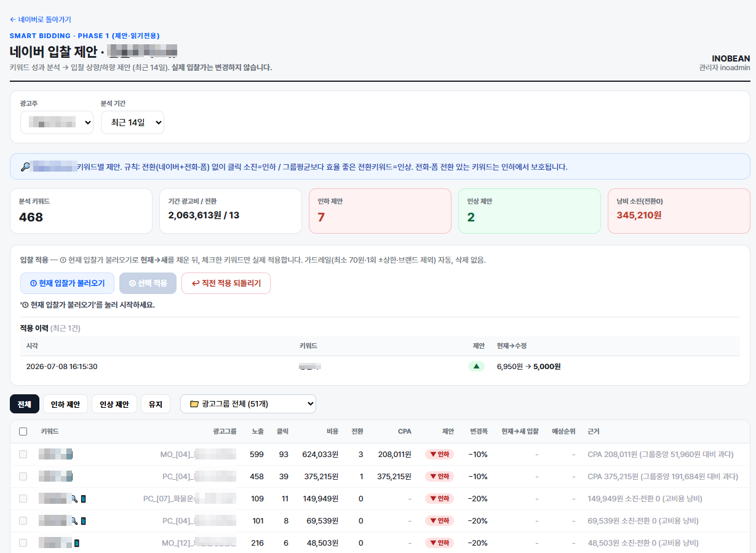
Task: Click the phone icon in the 69,539원 row
Action: pyautogui.click(x=84, y=521)
